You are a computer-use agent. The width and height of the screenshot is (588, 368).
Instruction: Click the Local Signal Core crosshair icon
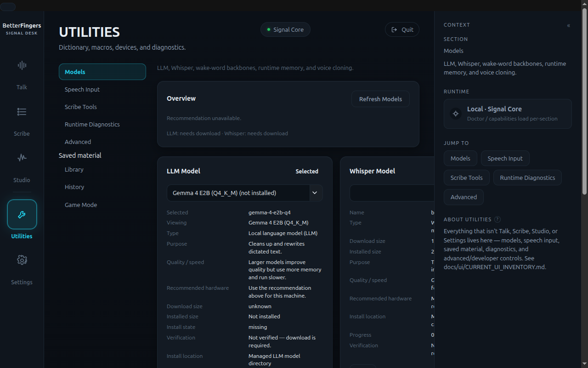pyautogui.click(x=456, y=114)
